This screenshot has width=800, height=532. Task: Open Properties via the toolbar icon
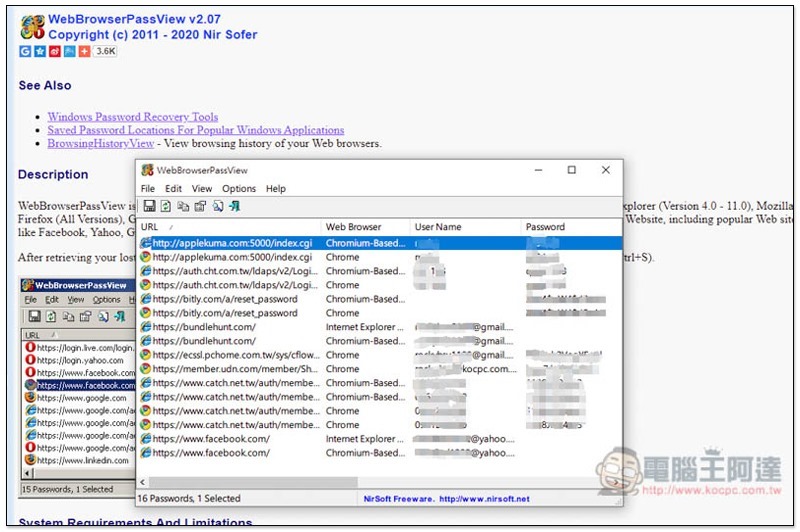[x=201, y=206]
